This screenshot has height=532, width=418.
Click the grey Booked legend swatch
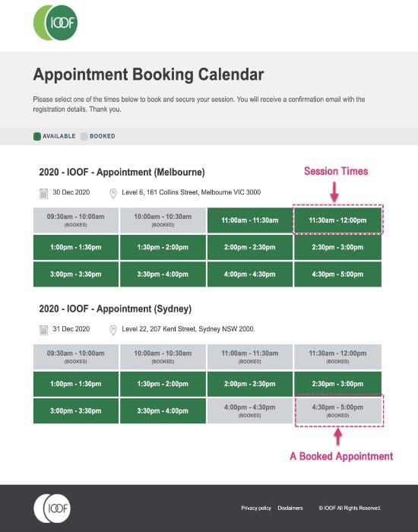[x=84, y=136]
